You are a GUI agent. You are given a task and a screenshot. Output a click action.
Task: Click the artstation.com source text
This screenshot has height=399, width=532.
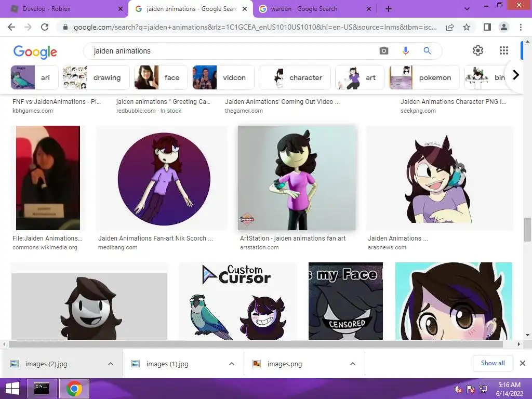tap(259, 248)
